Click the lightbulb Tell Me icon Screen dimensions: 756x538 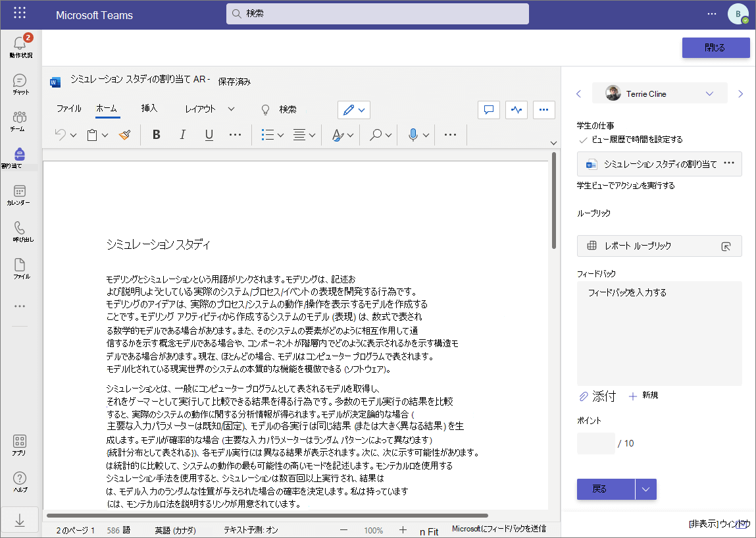(265, 109)
